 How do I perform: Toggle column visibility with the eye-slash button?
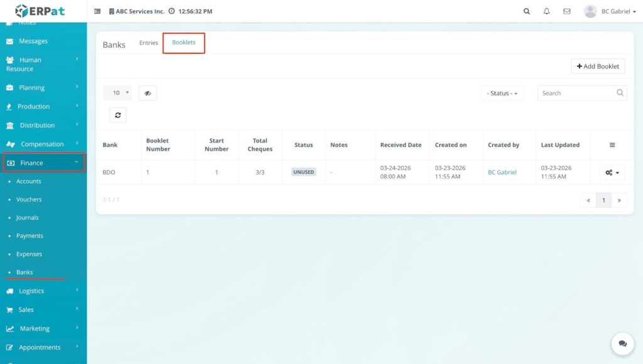tap(148, 93)
